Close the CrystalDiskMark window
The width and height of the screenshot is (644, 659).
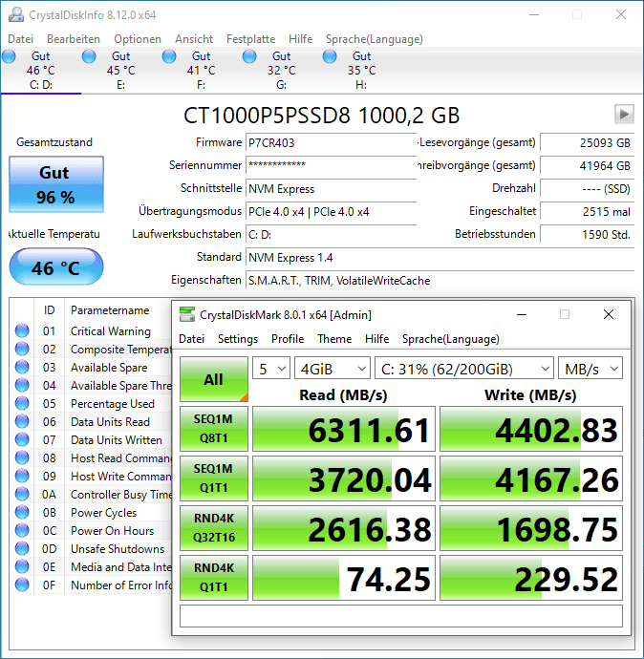tap(609, 314)
